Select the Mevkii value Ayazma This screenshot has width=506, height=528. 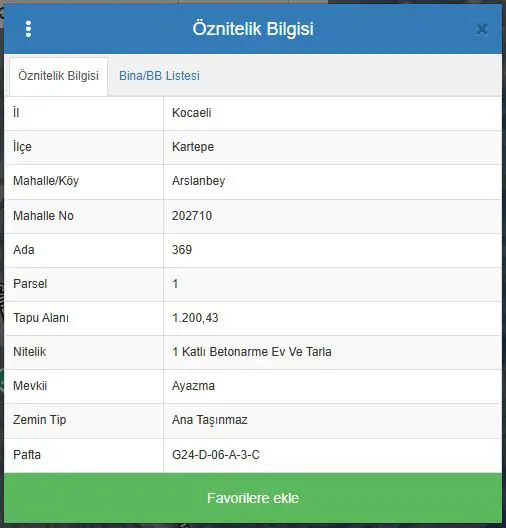tap(193, 386)
